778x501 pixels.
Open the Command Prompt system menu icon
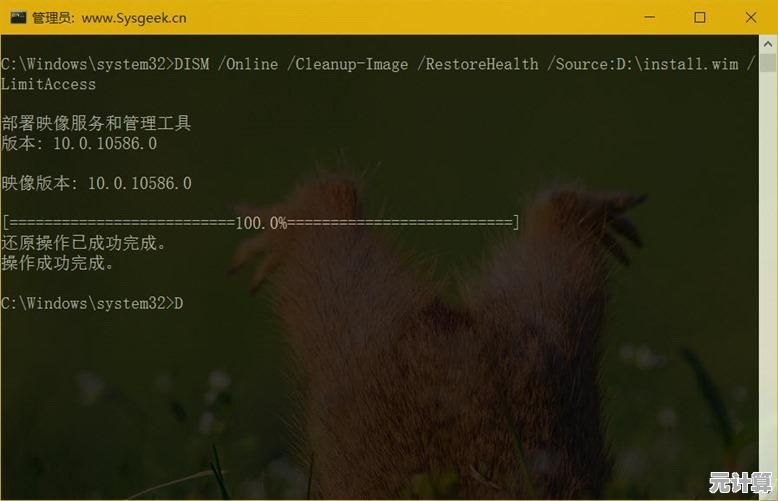[x=15, y=17]
